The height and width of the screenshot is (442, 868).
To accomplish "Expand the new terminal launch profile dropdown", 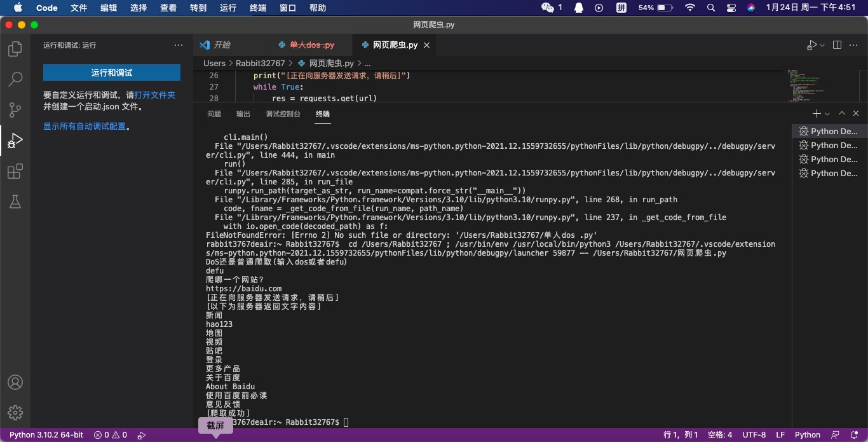I will 827,113.
